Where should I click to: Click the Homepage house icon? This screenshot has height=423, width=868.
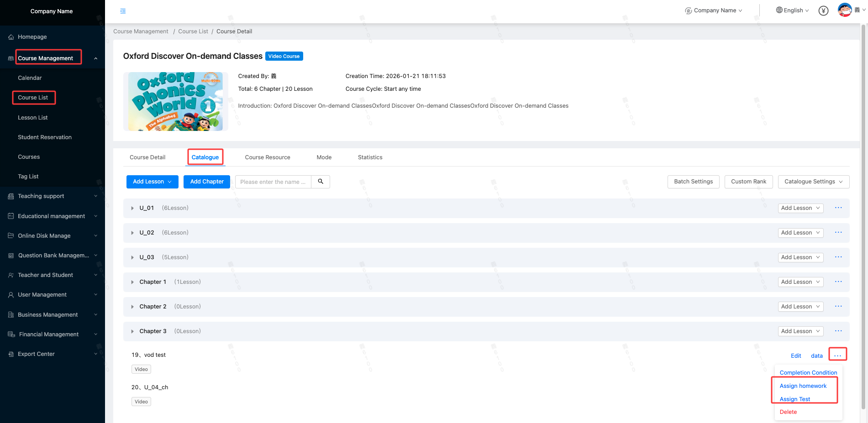(11, 37)
